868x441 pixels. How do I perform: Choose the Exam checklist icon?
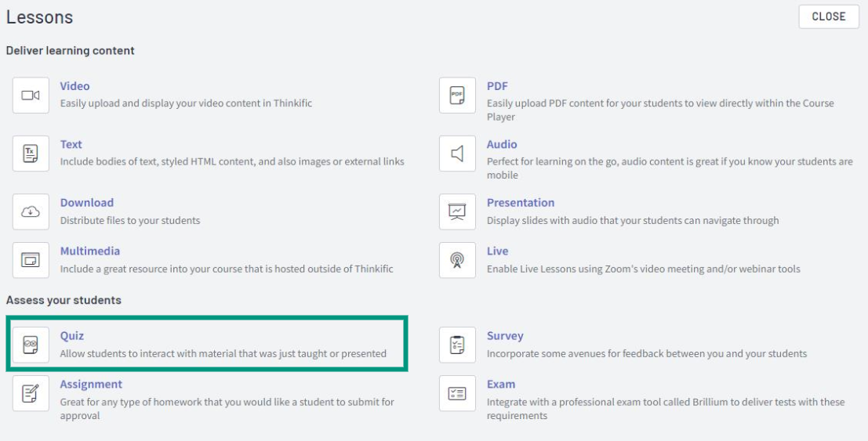457,393
